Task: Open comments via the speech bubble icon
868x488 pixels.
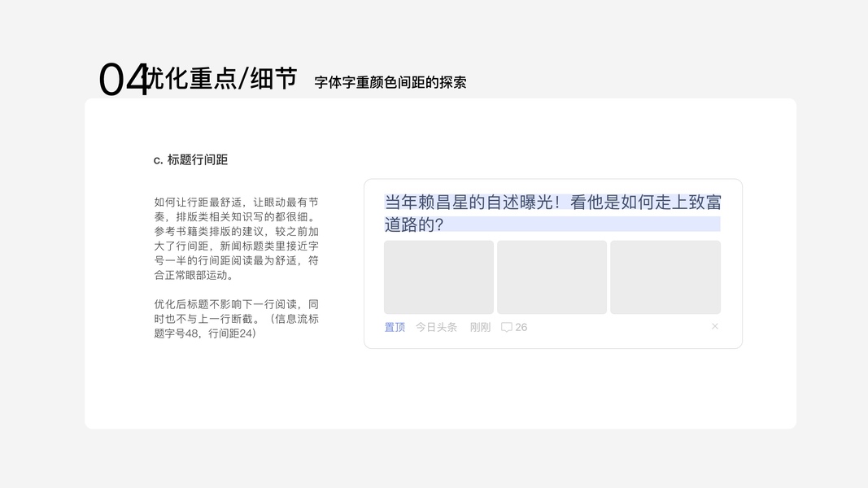Action: click(x=507, y=327)
